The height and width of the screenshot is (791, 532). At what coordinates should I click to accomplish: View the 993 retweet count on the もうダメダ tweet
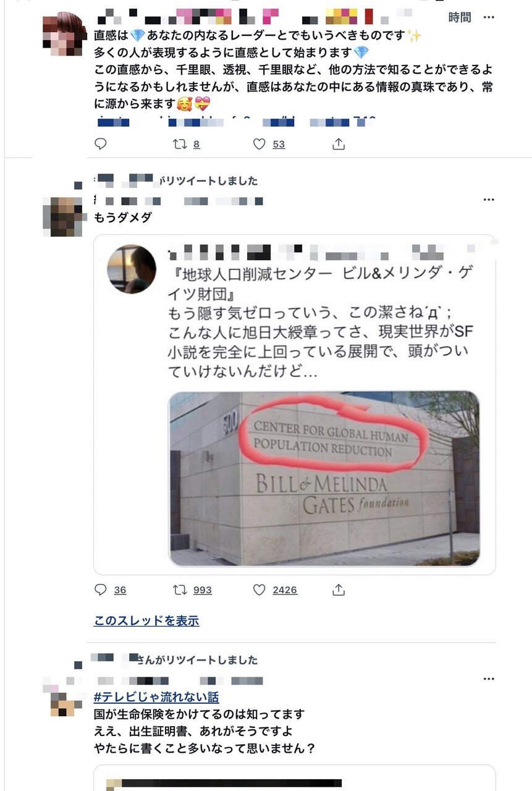[x=203, y=590]
